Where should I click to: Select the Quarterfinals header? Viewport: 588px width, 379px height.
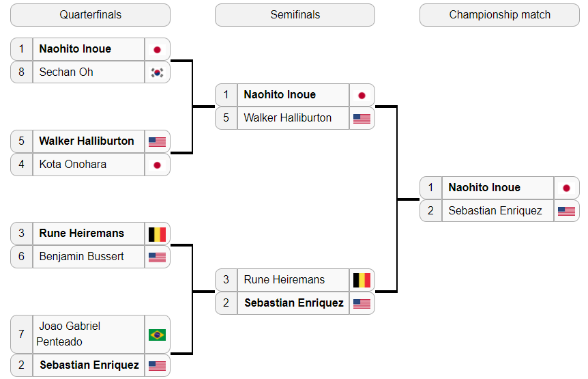[90, 15]
